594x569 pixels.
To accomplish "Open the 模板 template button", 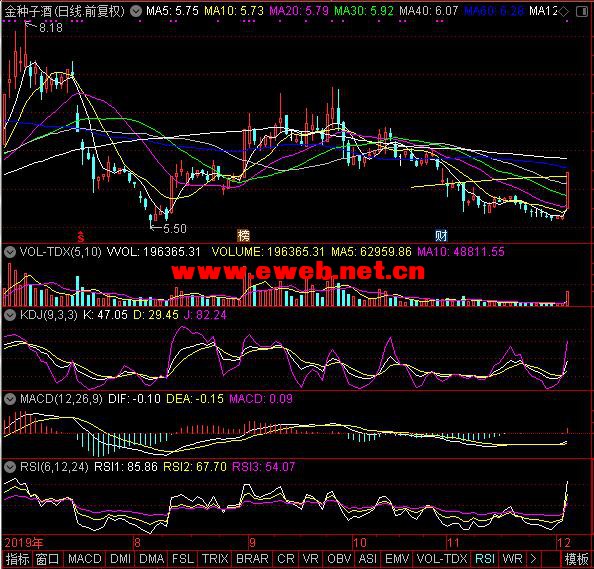I will click(576, 559).
